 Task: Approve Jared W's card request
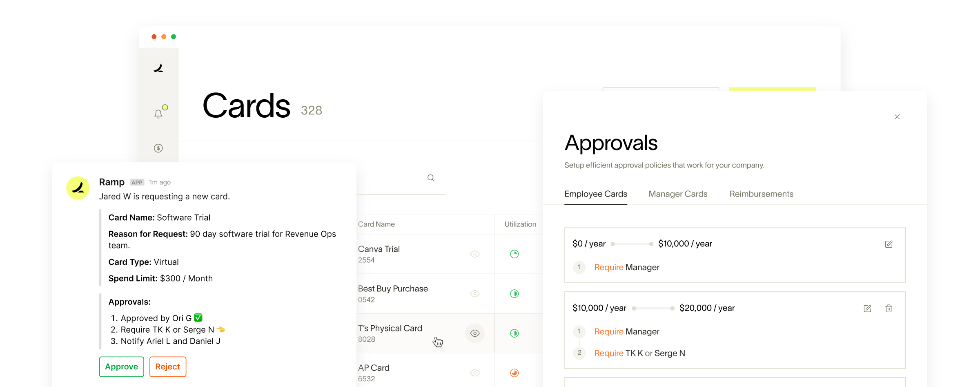(122, 367)
